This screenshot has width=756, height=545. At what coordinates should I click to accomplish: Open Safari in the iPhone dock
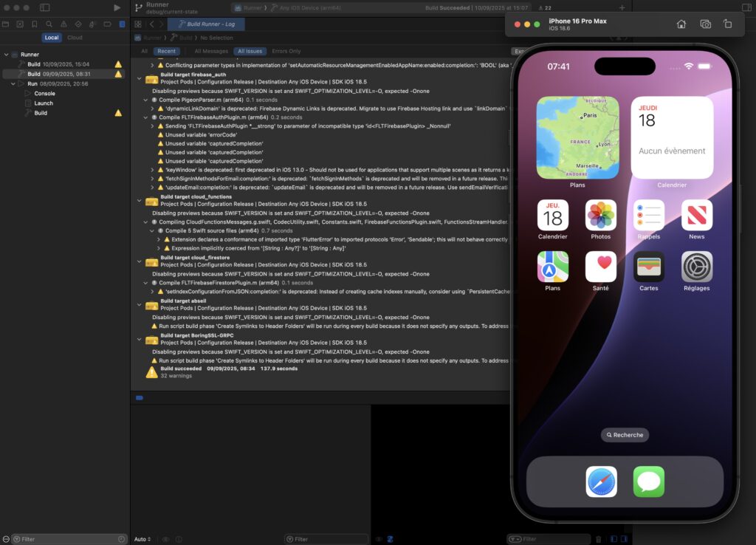pos(601,481)
